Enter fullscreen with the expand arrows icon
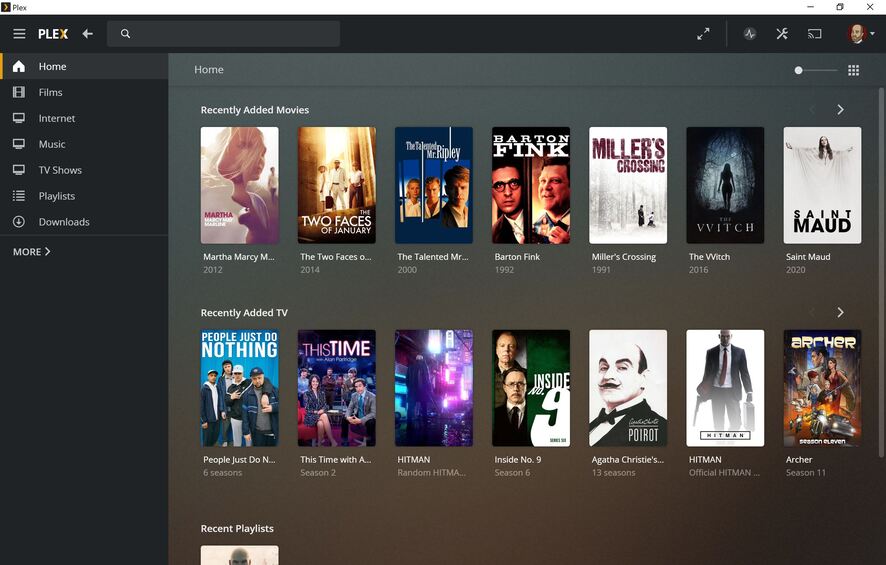The image size is (886, 565). coord(703,34)
